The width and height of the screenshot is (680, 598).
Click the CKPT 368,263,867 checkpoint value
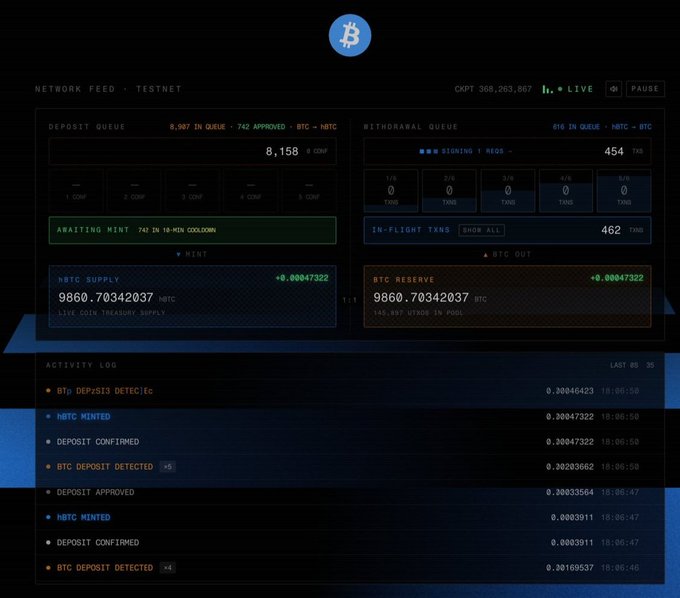[493, 89]
